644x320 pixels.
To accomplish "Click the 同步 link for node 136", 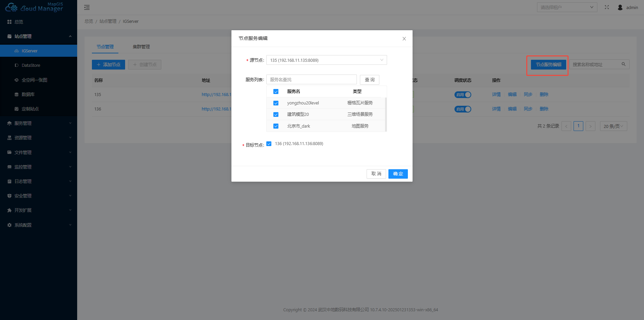I will pos(528,109).
